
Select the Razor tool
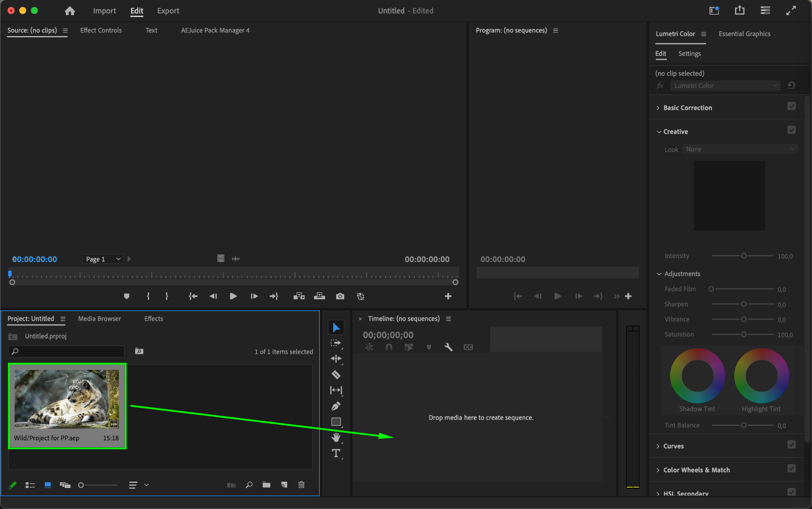(x=336, y=375)
